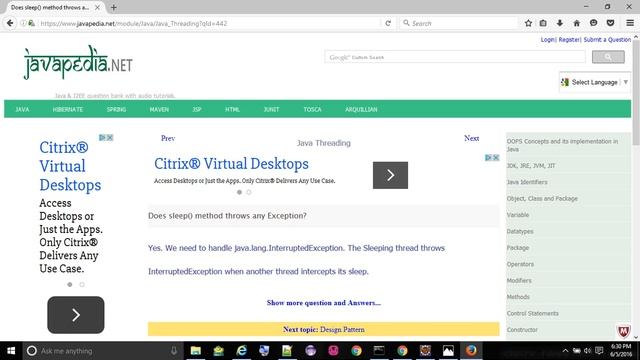Screen dimensions: 640x360
Task: Focus the Firefox Search box
Action: pyautogui.click(x=459, y=23)
